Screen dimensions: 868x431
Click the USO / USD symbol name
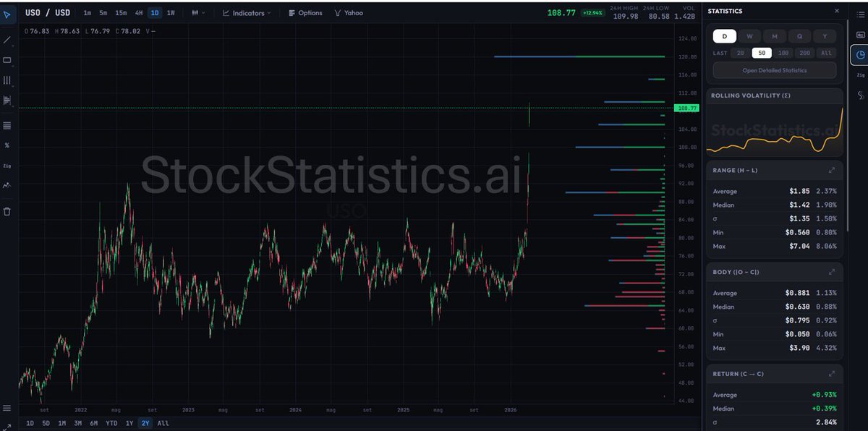pyautogui.click(x=48, y=13)
